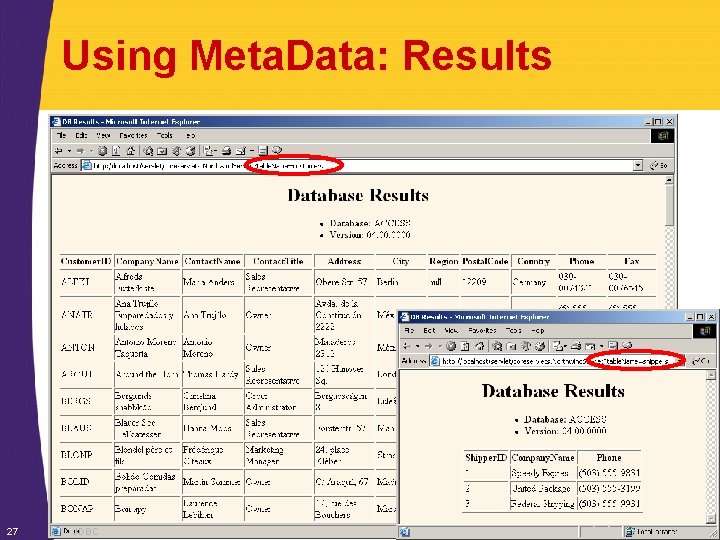
Task: Click the scroll up arrow in the main window
Action: coord(669,180)
